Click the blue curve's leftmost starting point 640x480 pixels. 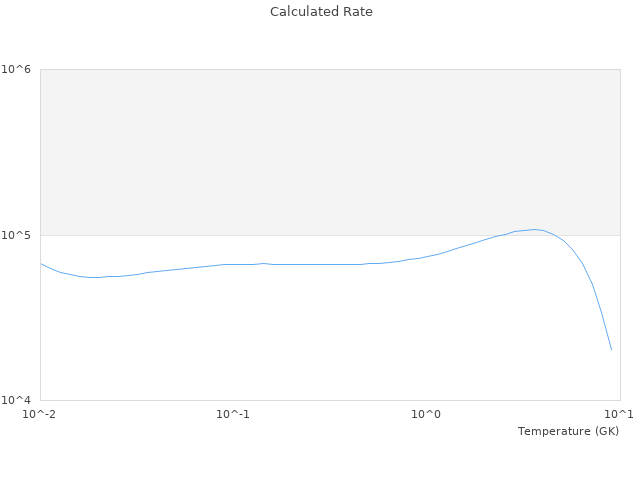coord(41,264)
